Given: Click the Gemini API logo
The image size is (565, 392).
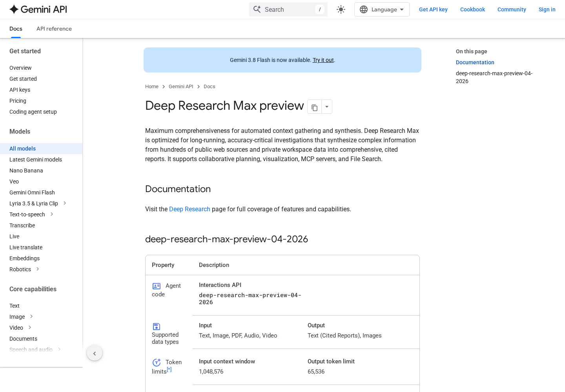Looking at the screenshot, I should coord(38,9).
